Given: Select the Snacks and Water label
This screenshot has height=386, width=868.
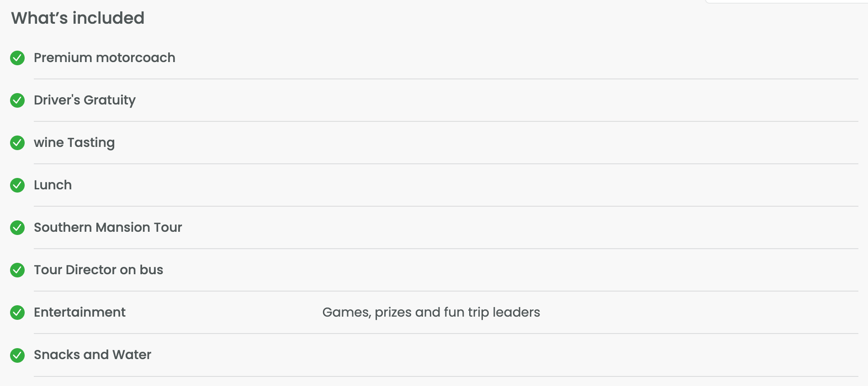Looking at the screenshot, I should [x=92, y=355].
